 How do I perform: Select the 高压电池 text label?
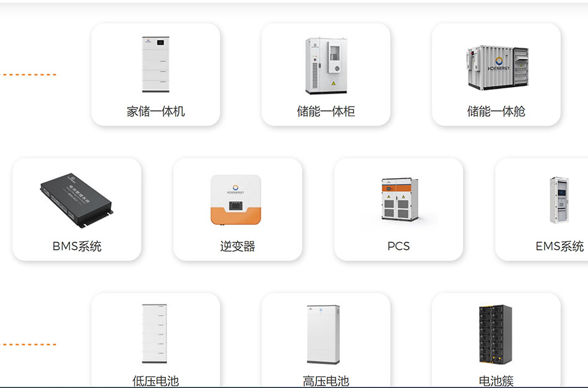(326, 381)
